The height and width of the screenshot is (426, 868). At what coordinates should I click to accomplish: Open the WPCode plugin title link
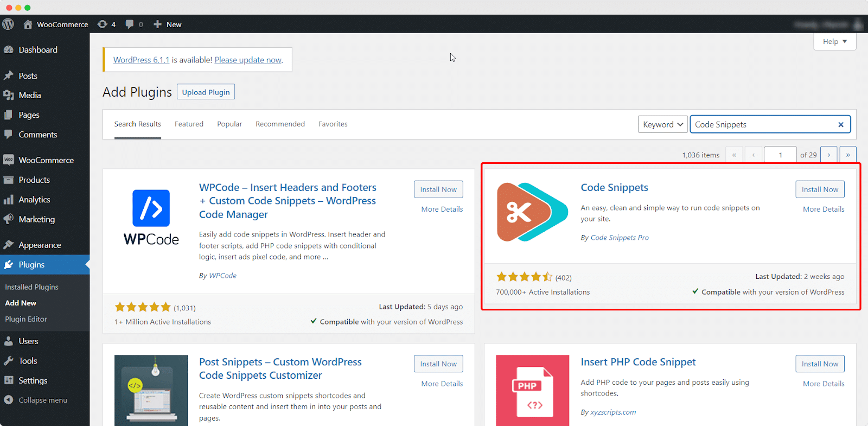point(288,201)
